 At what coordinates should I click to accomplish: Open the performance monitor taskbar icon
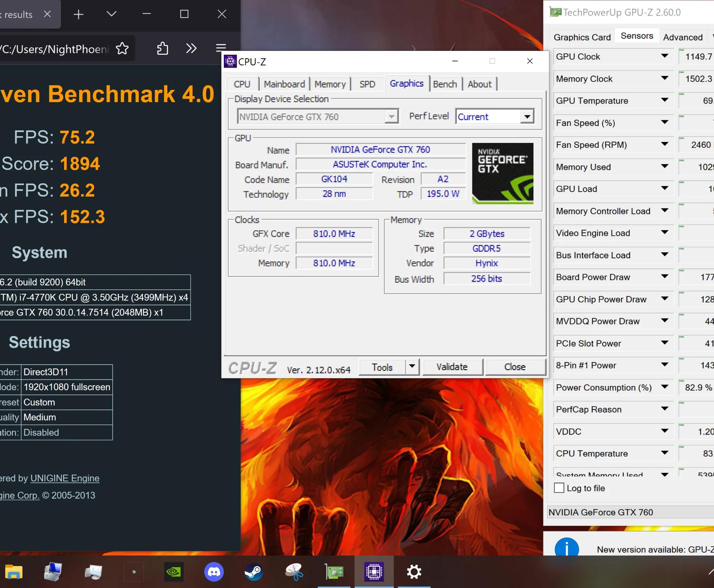click(x=93, y=572)
